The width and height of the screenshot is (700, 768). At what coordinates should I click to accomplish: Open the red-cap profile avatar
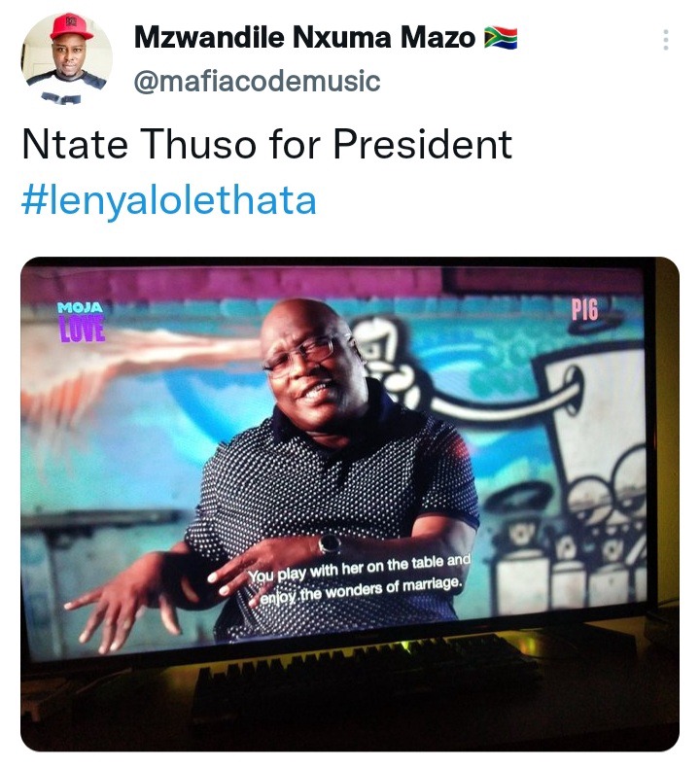pos(67,57)
